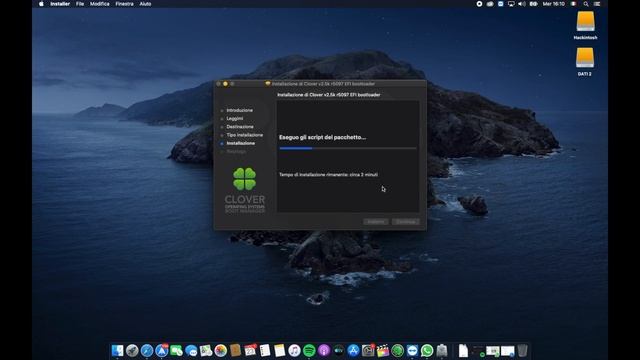Click battery status icon in menu bar
Image resolution: width=640 pixels, height=360 pixels.
(533, 4)
